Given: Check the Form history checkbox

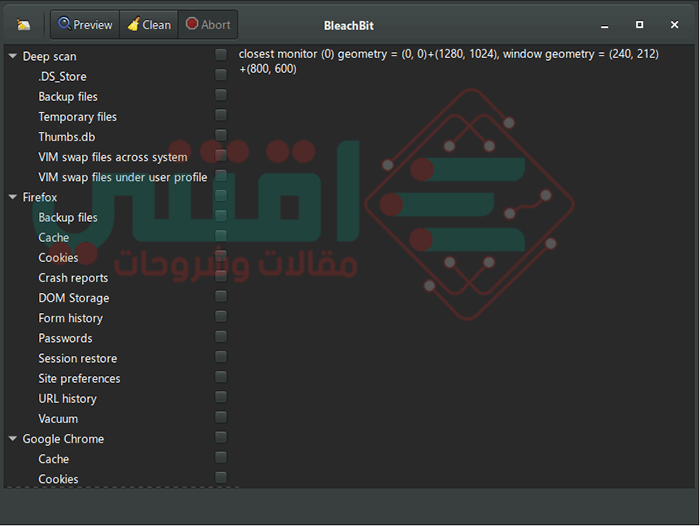Looking at the screenshot, I should pyautogui.click(x=221, y=316).
